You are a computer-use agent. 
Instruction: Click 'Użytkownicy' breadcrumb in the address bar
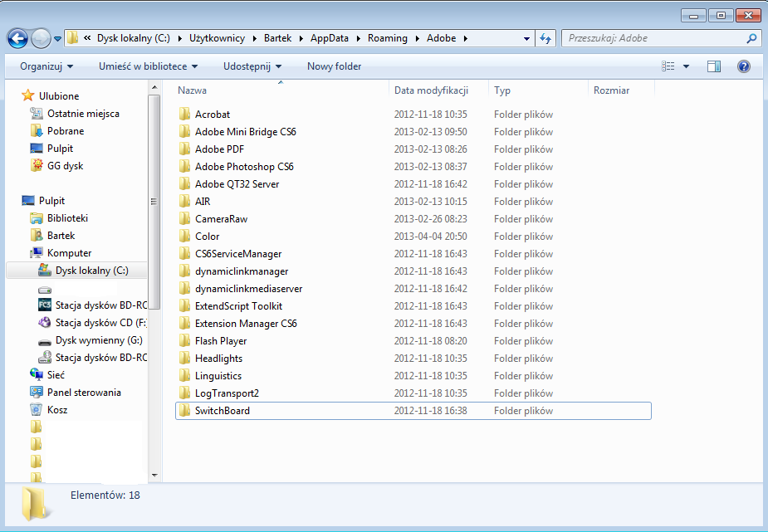pos(217,38)
